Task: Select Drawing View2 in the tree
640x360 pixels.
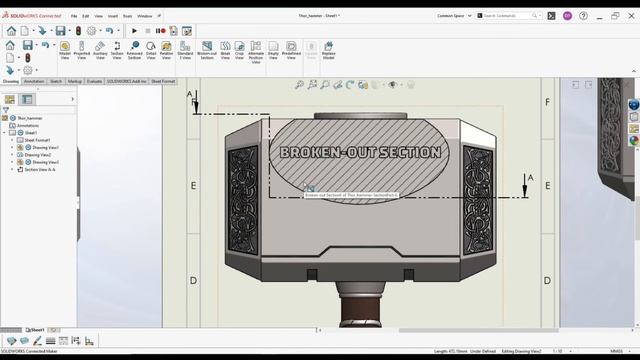Action: (x=38, y=155)
